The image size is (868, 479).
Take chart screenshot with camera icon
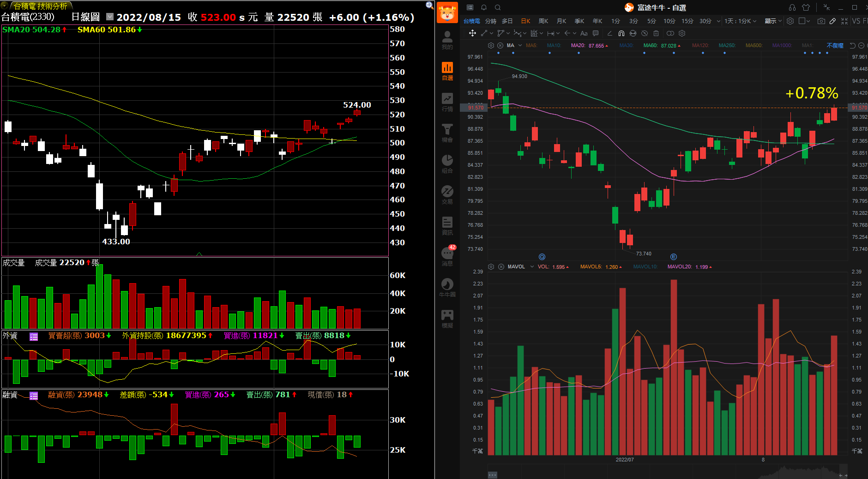click(821, 21)
